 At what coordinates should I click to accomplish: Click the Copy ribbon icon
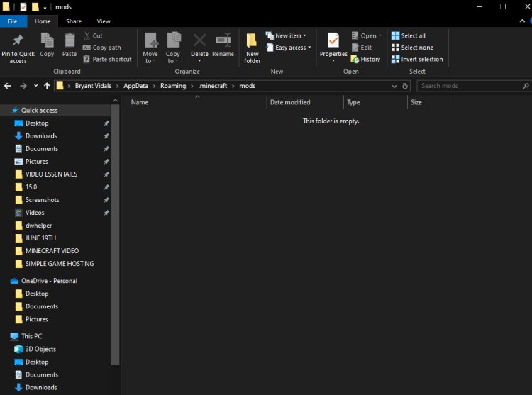(47, 40)
